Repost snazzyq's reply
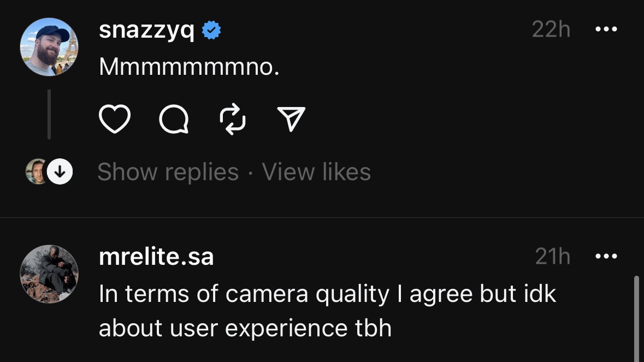644x362 pixels. pos(232,120)
